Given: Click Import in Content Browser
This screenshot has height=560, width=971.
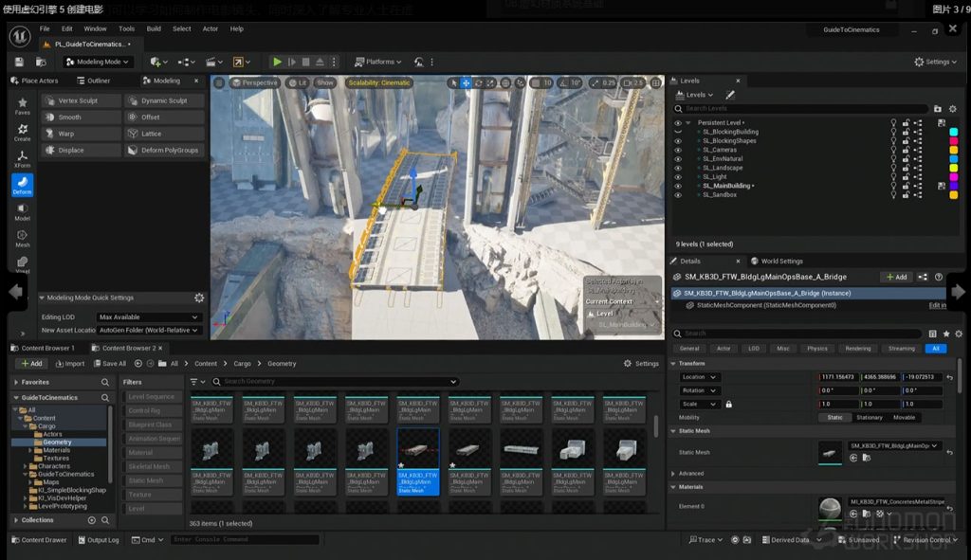Looking at the screenshot, I should [x=70, y=364].
